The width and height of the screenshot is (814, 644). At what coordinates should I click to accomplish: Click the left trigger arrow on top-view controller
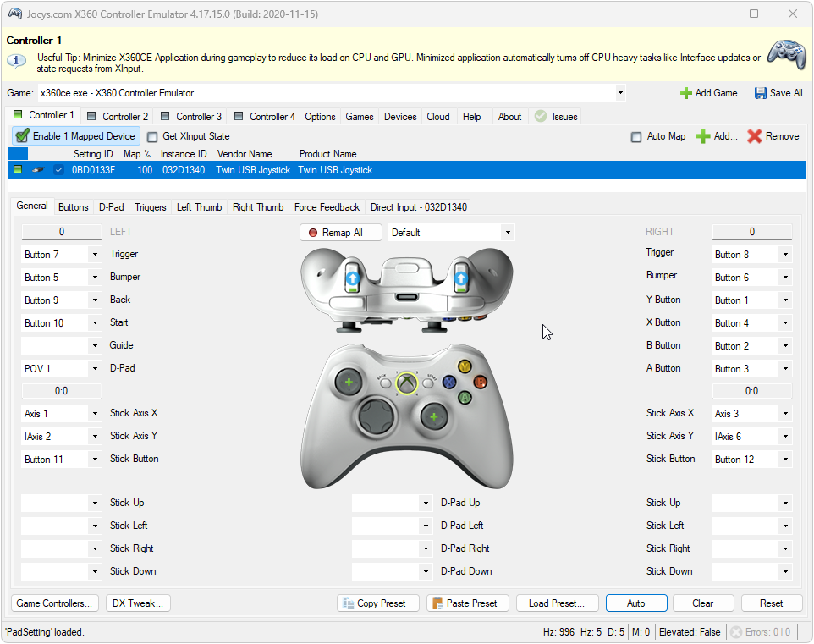(x=353, y=279)
